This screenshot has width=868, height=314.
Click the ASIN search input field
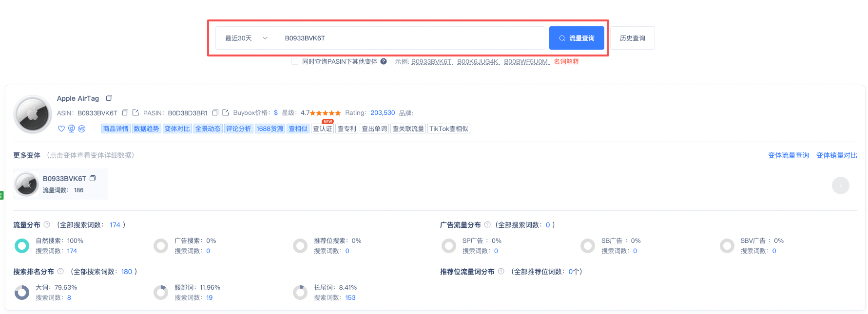[411, 38]
